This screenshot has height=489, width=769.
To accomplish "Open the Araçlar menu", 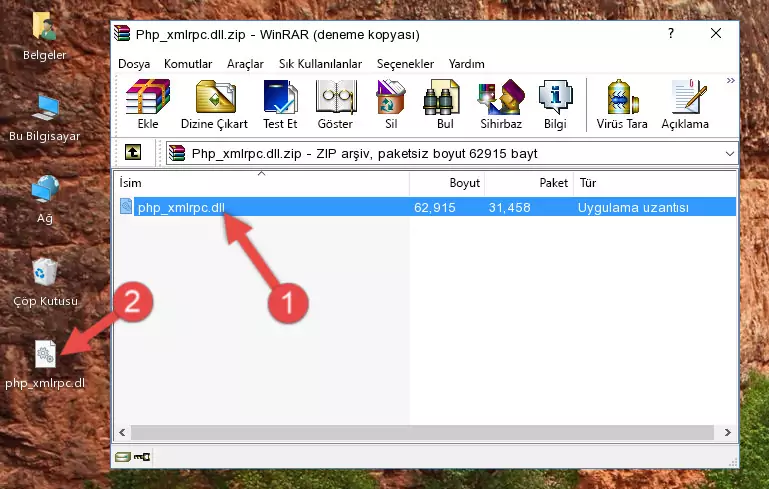I will [245, 64].
